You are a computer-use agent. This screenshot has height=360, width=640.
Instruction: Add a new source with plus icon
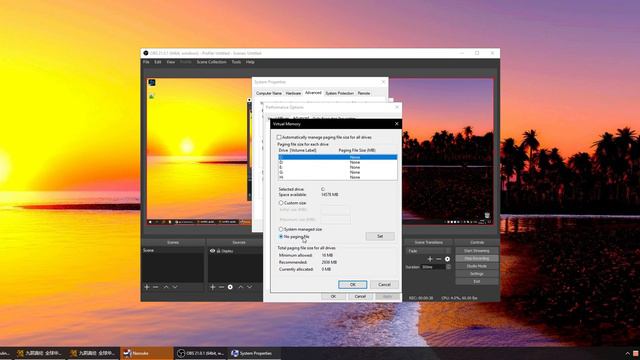coord(212,287)
